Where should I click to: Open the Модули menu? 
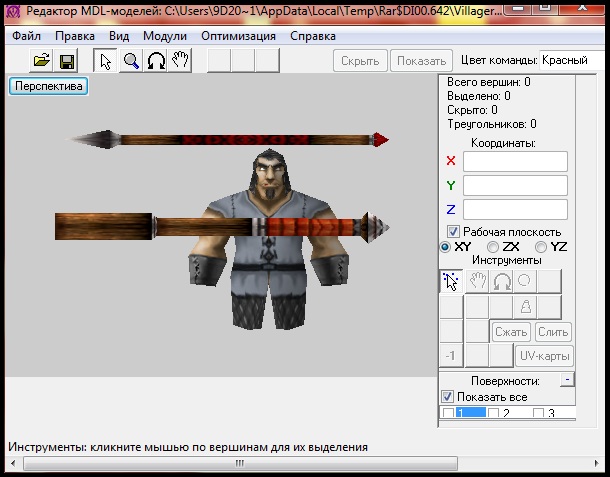point(165,36)
